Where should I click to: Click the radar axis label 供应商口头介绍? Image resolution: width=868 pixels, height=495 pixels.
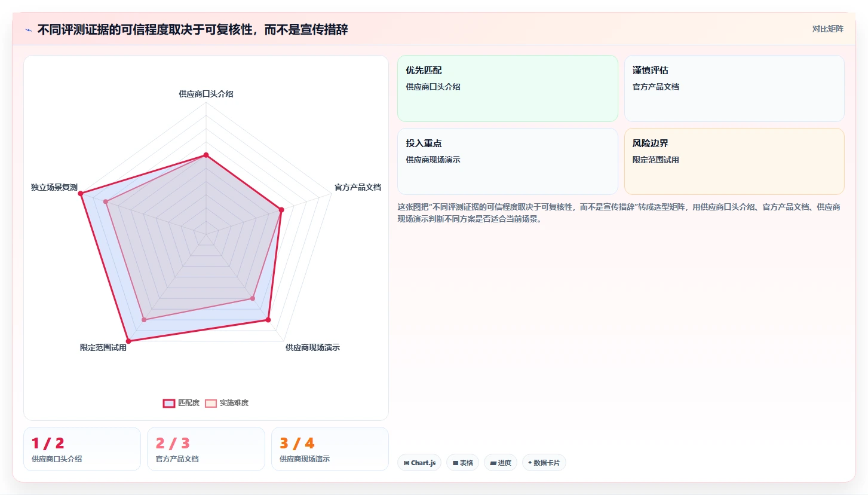(206, 94)
